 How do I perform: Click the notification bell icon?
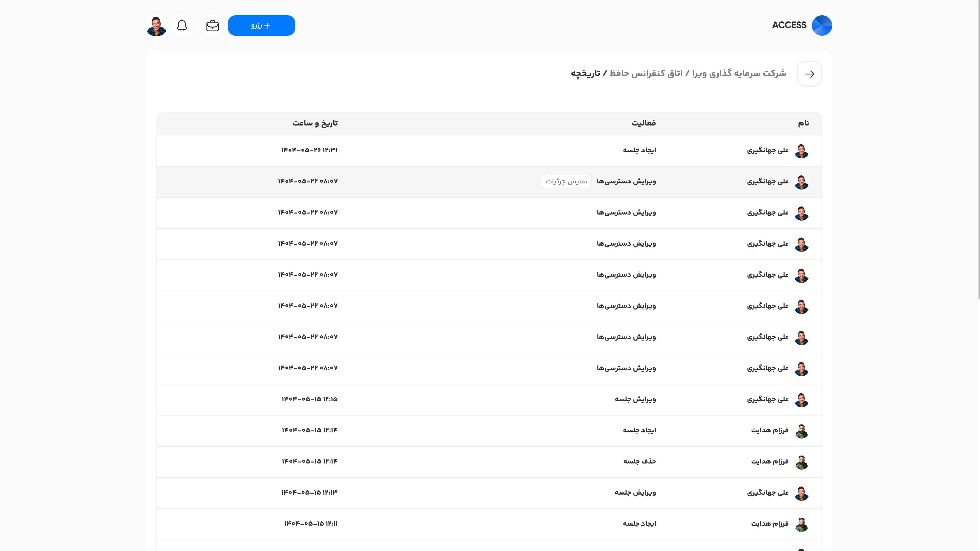tap(182, 26)
